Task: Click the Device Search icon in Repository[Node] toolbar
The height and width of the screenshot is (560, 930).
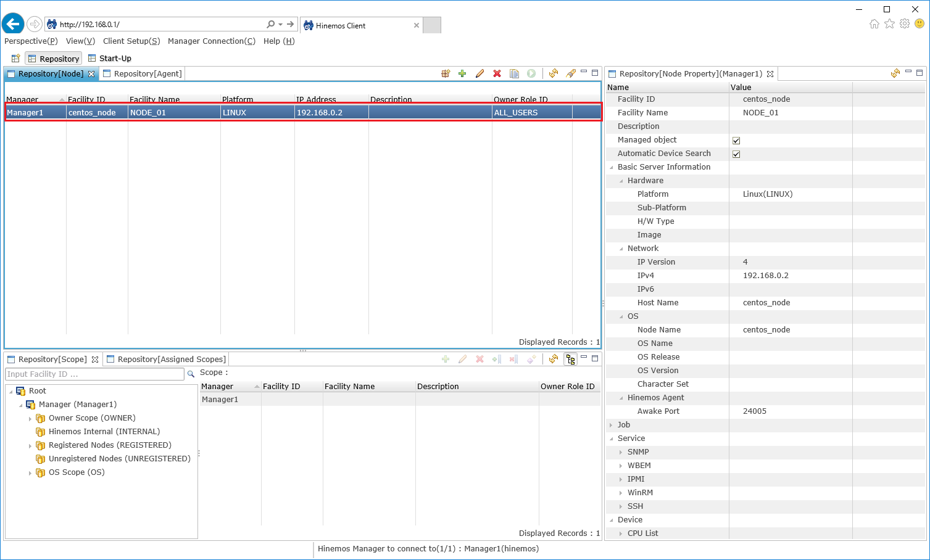Action: (x=446, y=73)
